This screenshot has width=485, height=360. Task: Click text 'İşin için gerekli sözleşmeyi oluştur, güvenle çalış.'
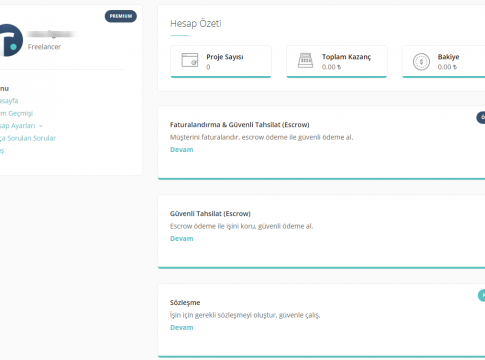[245, 315]
